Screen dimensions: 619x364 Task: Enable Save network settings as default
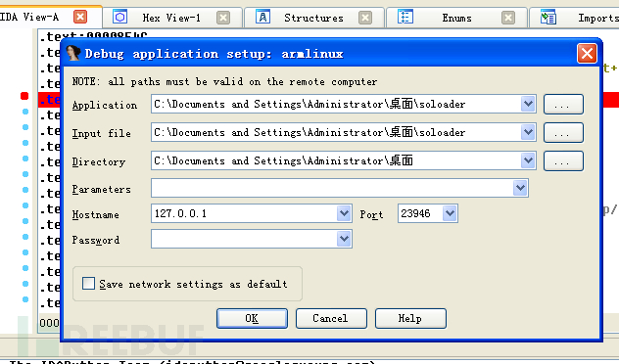(x=88, y=284)
